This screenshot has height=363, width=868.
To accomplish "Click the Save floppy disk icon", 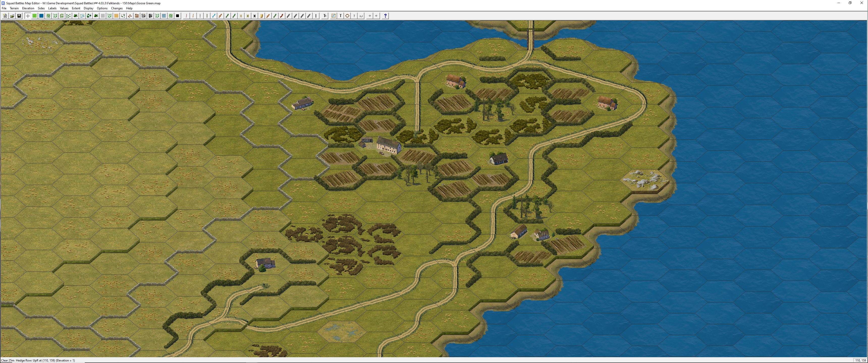I will [19, 16].
